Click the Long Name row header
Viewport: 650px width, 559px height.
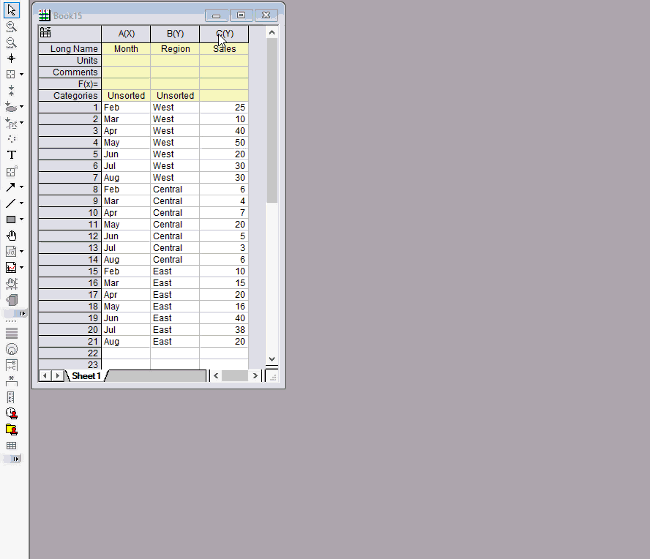click(70, 49)
